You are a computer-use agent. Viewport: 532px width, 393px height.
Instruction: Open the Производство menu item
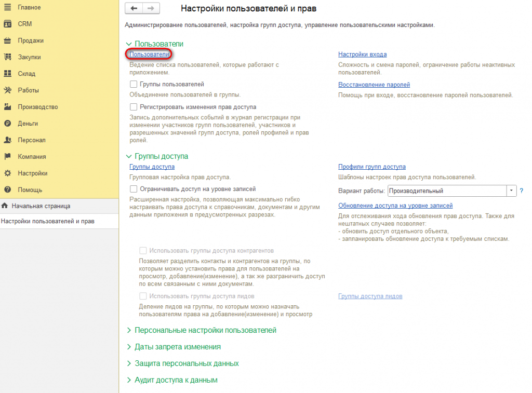[x=37, y=107]
